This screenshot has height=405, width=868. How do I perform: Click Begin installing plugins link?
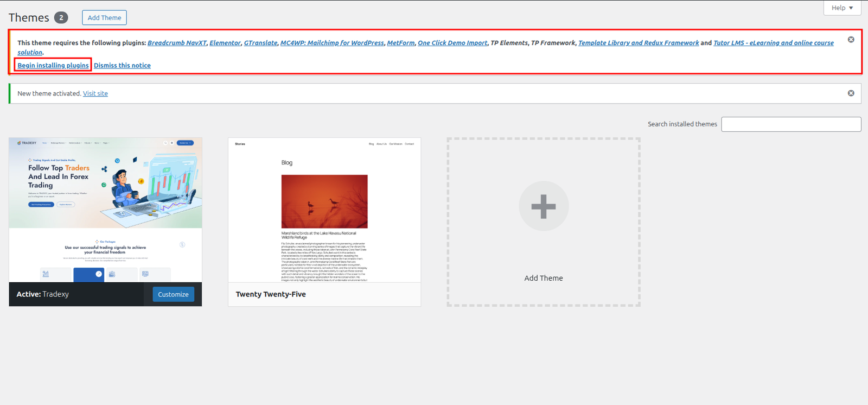click(x=53, y=65)
